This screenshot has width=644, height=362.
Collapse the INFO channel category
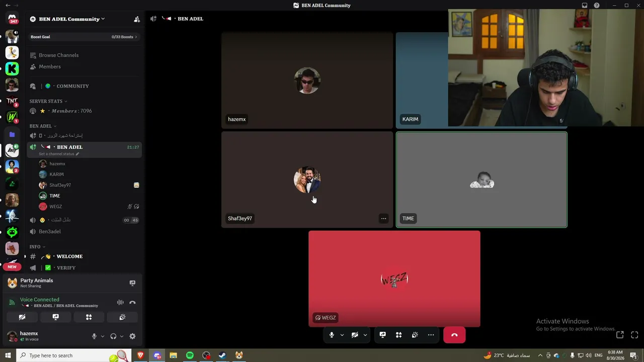pyautogui.click(x=37, y=247)
